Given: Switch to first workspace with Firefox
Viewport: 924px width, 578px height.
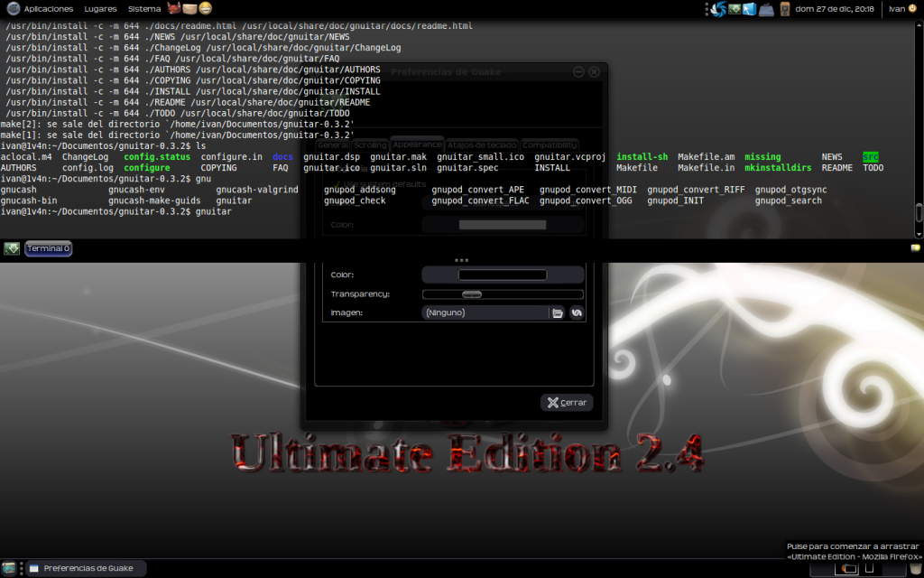Looking at the screenshot, I should click(847, 569).
